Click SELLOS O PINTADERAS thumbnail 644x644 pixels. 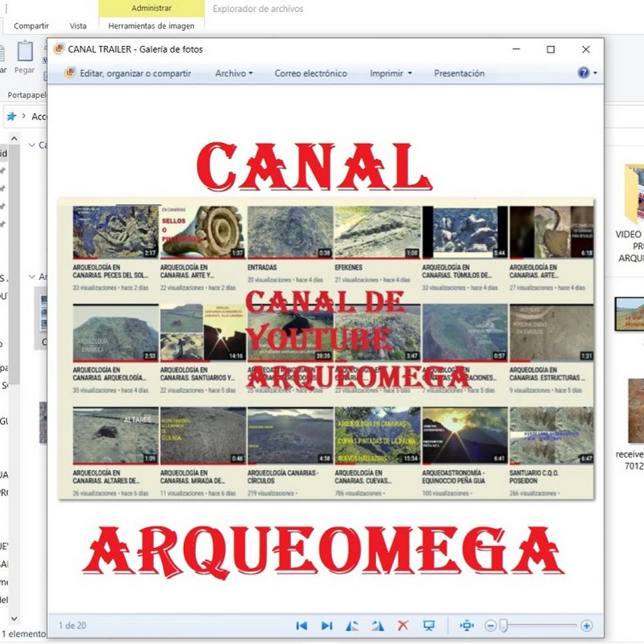click(x=203, y=232)
